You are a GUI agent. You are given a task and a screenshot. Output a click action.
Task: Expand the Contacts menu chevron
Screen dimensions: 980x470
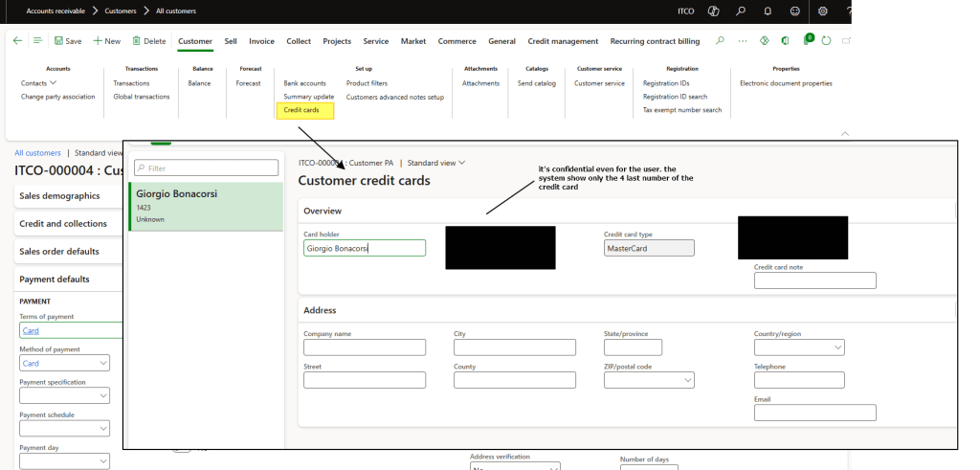point(53,83)
